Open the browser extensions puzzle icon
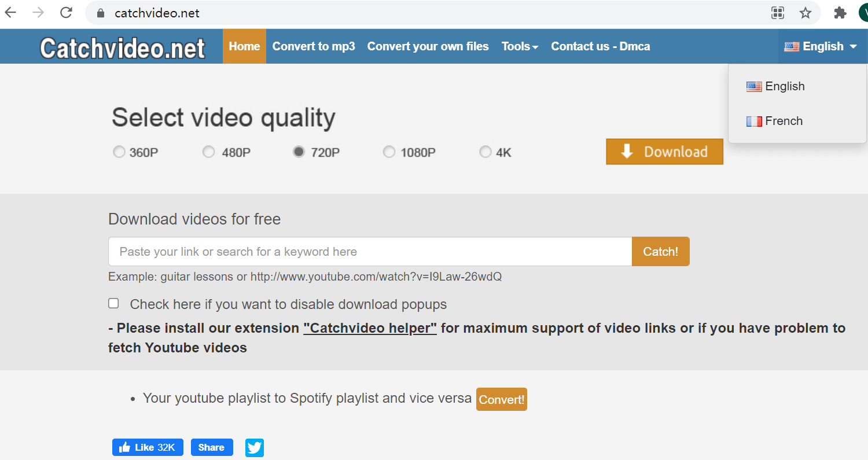This screenshot has height=460, width=868. pyautogui.click(x=840, y=13)
